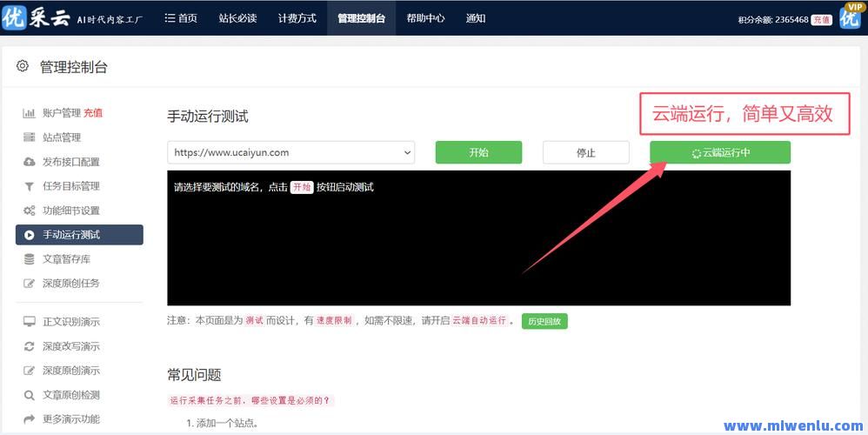The image size is (868, 435).
Task: Click the refresh icon for 深度改写演示
Action: (x=29, y=346)
